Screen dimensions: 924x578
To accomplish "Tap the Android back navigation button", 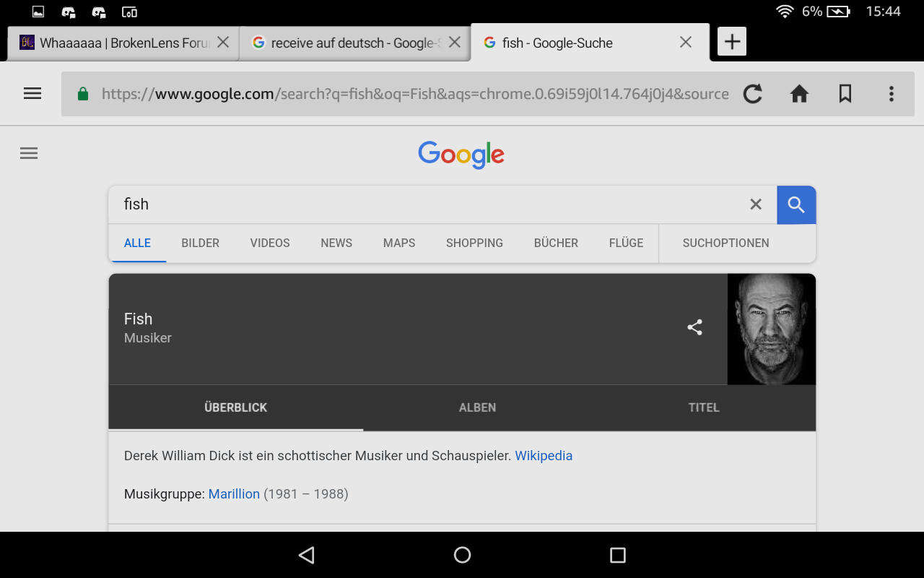I will (x=307, y=555).
